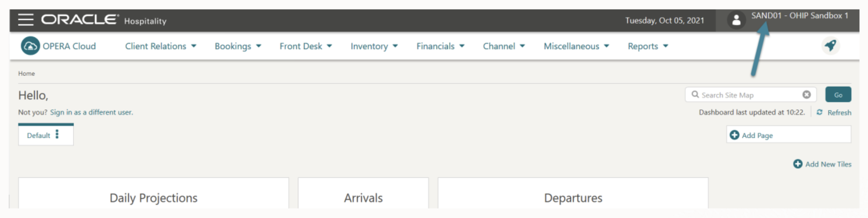
Task: Clear the Search Site Map field
Action: [806, 95]
